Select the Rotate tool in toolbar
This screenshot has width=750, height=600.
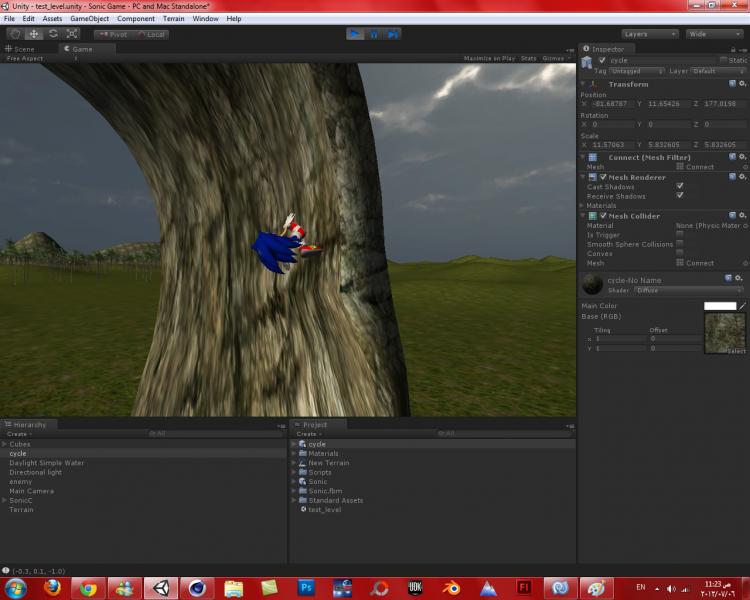coord(53,34)
